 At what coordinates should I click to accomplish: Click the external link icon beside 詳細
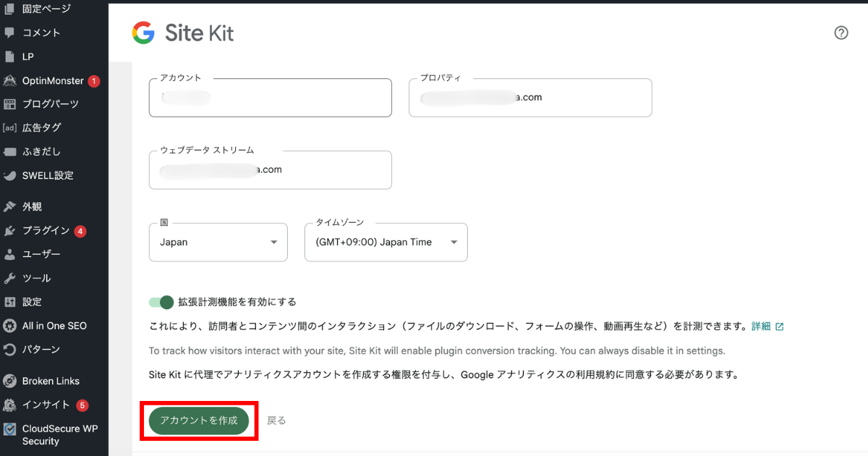click(779, 326)
